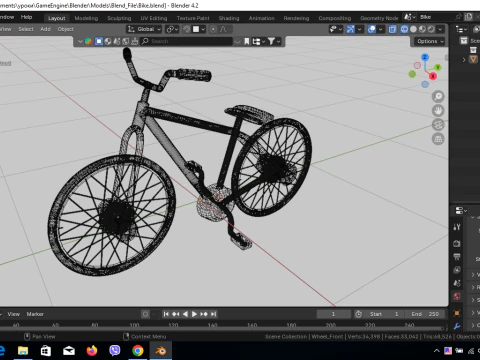This screenshot has width=480, height=360.
Task: Open the Render properties tab
Action: pos(457,243)
